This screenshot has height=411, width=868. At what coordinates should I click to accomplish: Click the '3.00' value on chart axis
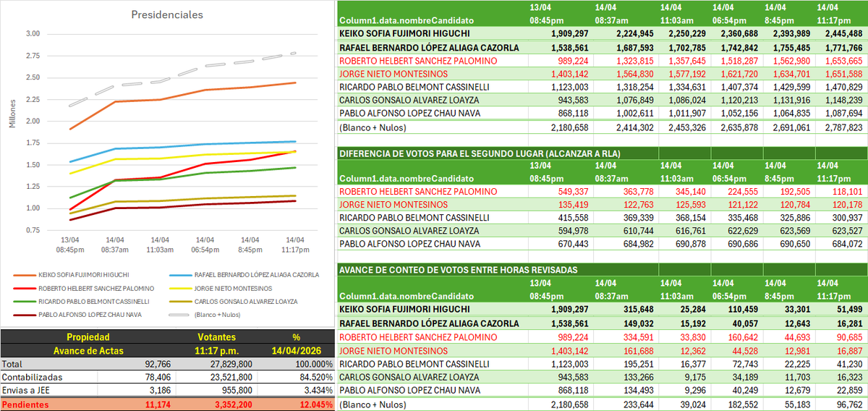pos(32,33)
